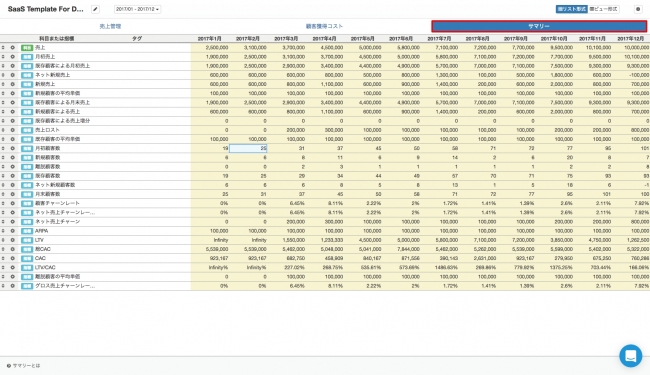Open the 顧客獲得コスト tab
The height and width of the screenshot is (375, 650).
coord(325,26)
